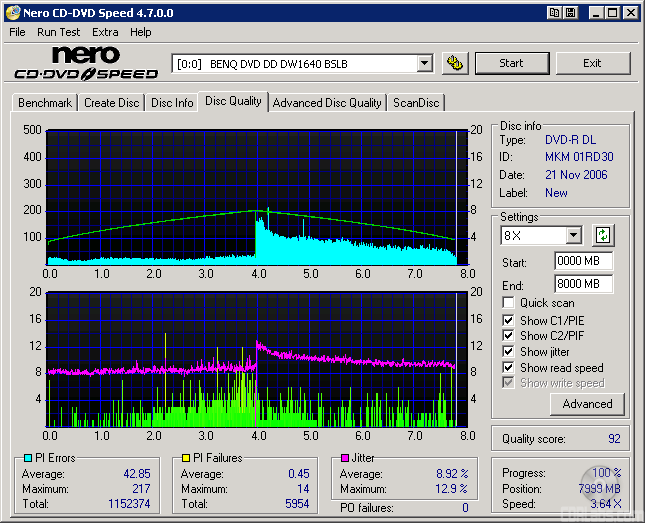Disable the Show read speed checkbox
645x523 pixels.
coord(509,368)
